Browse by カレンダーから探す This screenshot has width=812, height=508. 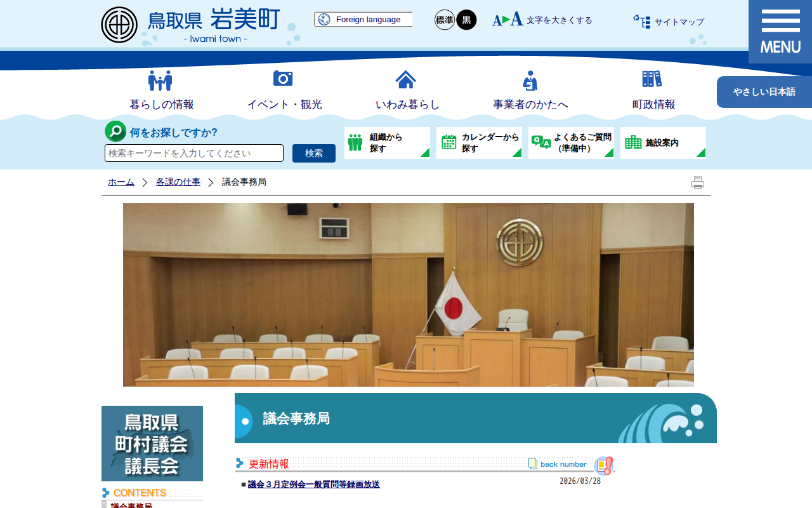click(x=479, y=142)
